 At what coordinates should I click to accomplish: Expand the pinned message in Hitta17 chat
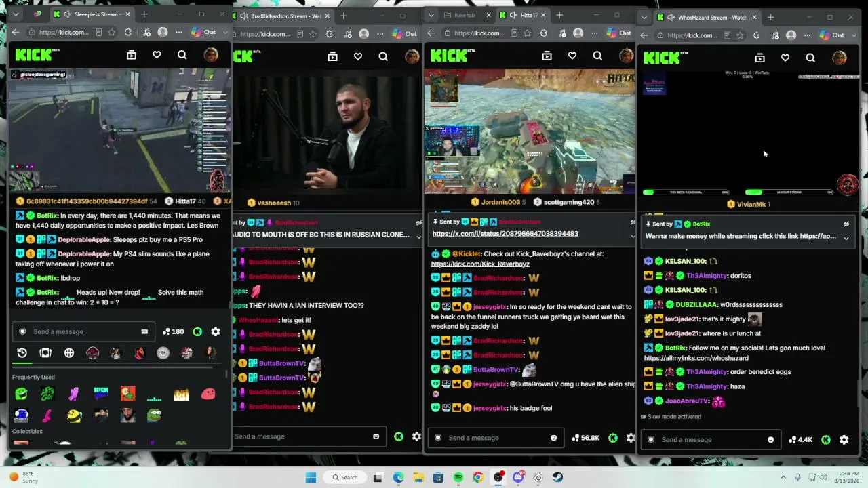tap(633, 235)
